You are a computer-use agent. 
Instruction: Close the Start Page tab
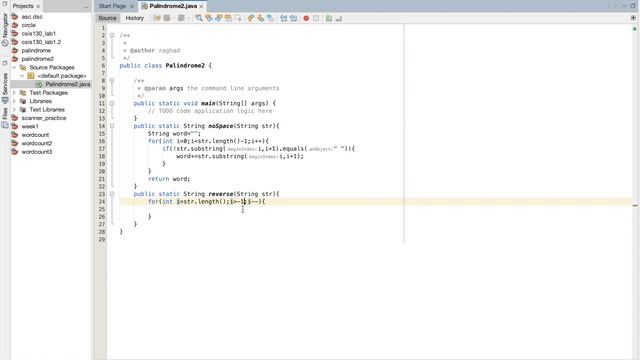[x=131, y=7]
